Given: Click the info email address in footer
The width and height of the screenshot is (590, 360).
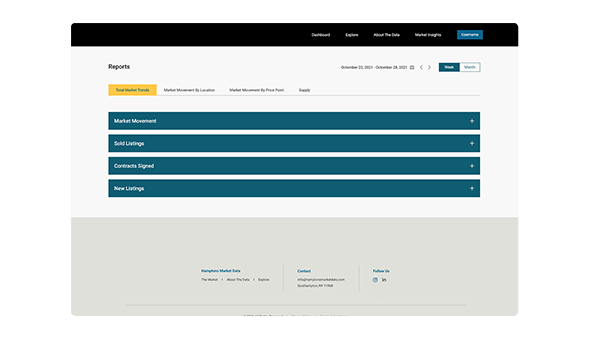Looking at the screenshot, I should tap(321, 280).
